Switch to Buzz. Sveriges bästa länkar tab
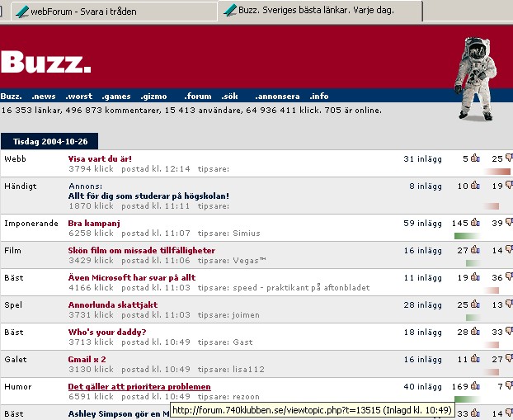This screenshot has width=513, height=420. (320, 11)
